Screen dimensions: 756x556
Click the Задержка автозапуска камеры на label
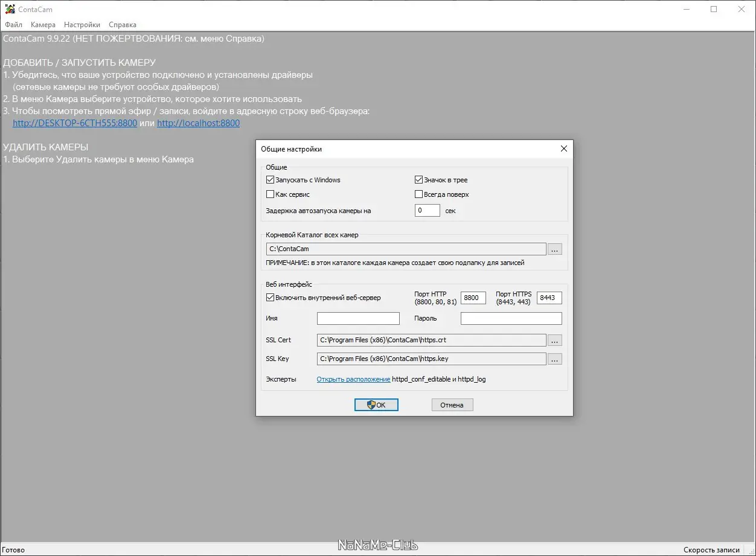(x=318, y=211)
